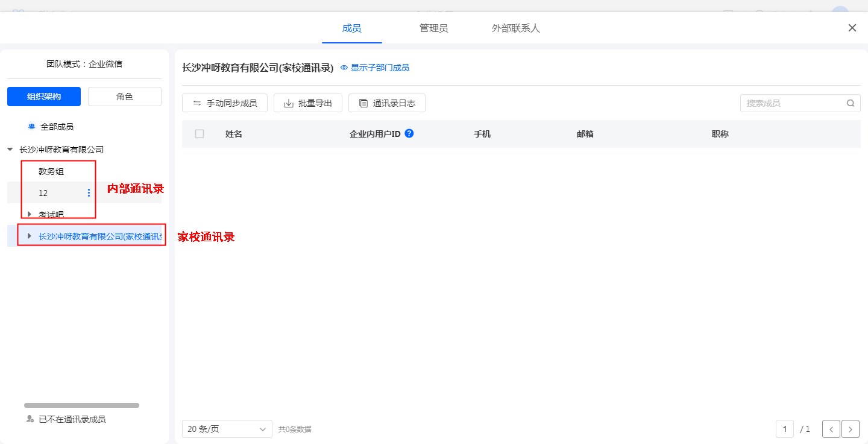Open the 20 条/页 page size dropdown
The height and width of the screenshot is (444, 868).
(x=227, y=430)
